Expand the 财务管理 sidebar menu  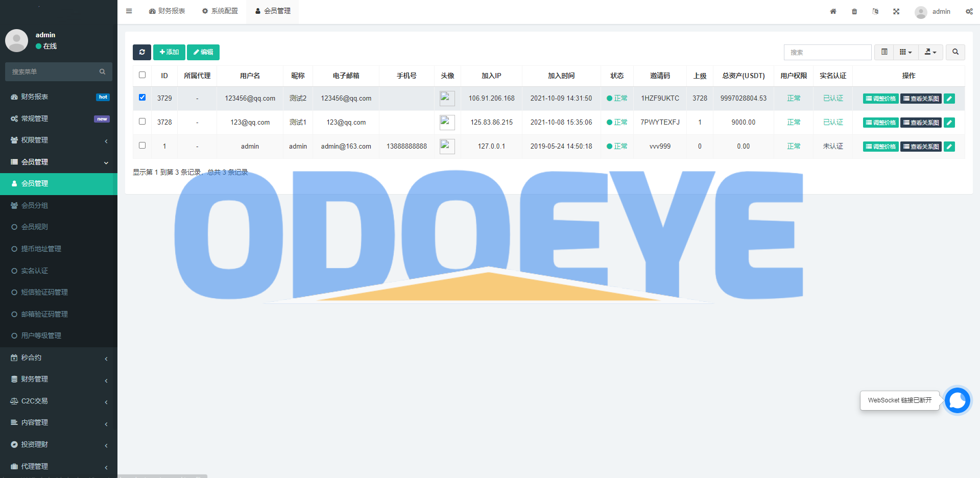59,379
